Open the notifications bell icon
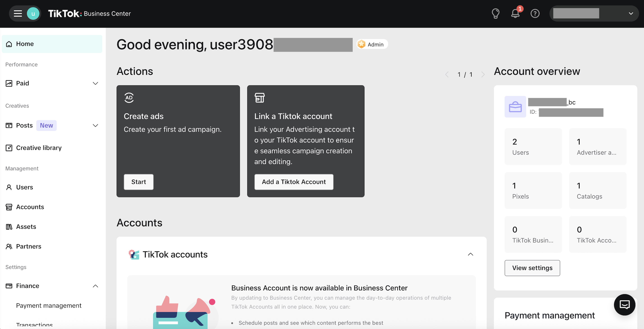Image resolution: width=644 pixels, height=329 pixels. click(x=515, y=14)
